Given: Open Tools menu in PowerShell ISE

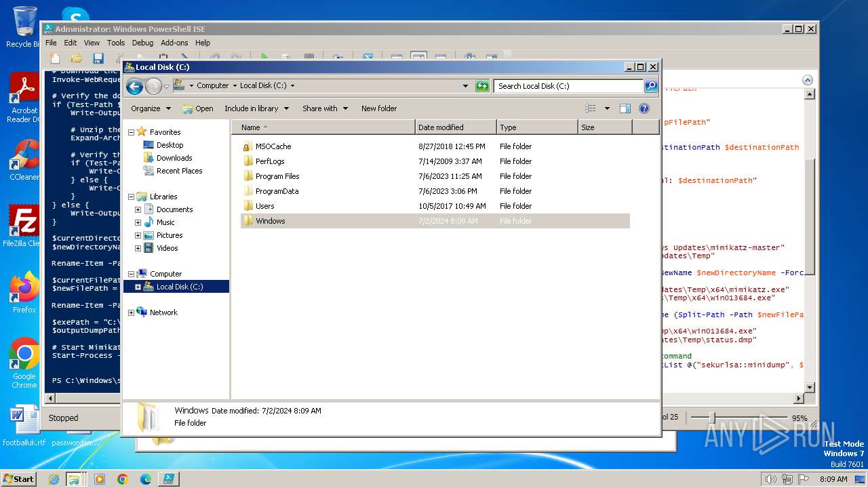Looking at the screenshot, I should [116, 43].
